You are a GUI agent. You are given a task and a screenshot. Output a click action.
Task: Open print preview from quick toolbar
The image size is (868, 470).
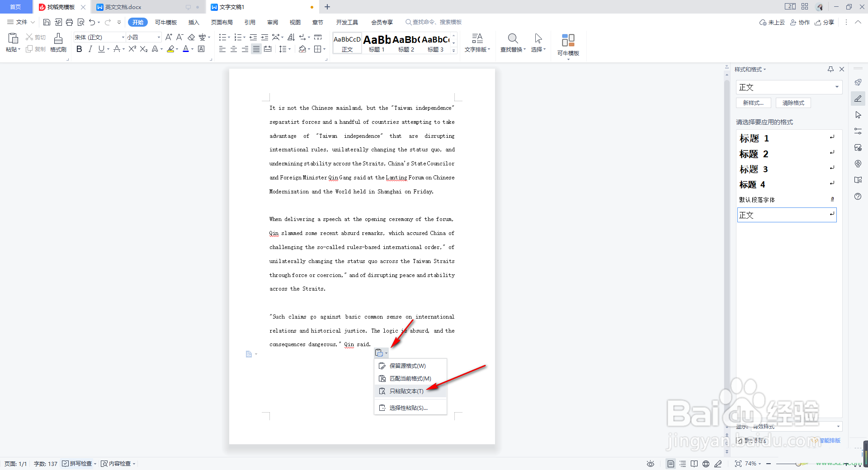click(81, 22)
